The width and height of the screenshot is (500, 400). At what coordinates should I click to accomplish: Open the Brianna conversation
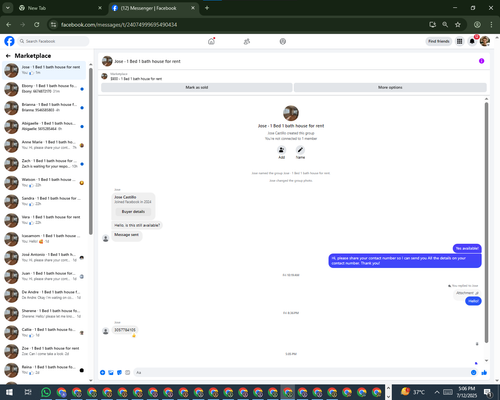point(44,107)
